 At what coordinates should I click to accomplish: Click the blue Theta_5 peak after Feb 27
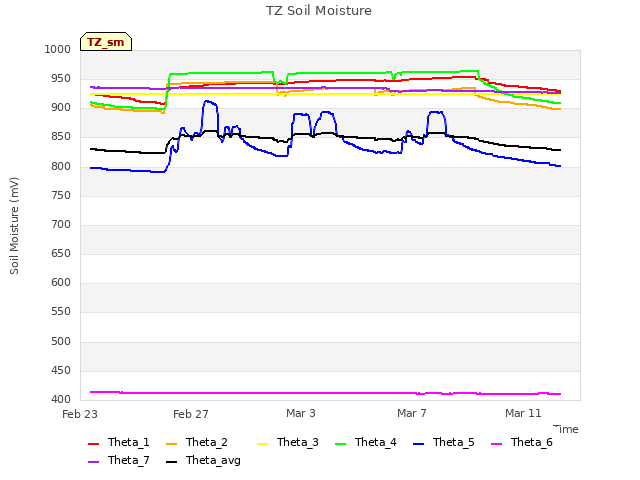click(210, 102)
